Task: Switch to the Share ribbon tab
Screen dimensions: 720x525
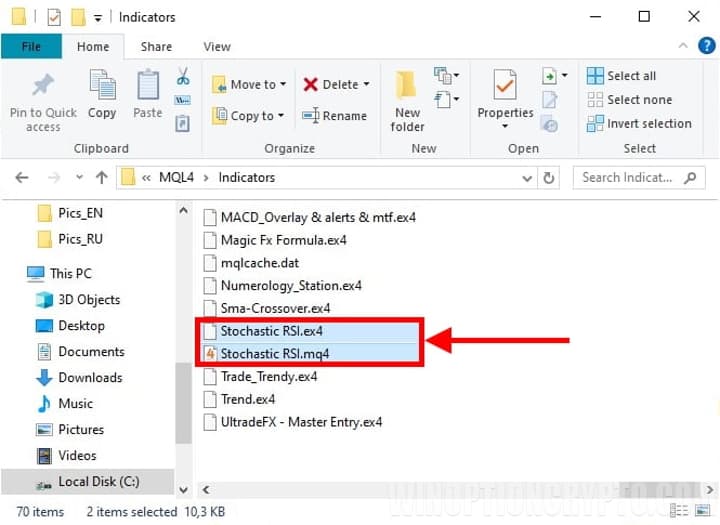Action: [156, 46]
